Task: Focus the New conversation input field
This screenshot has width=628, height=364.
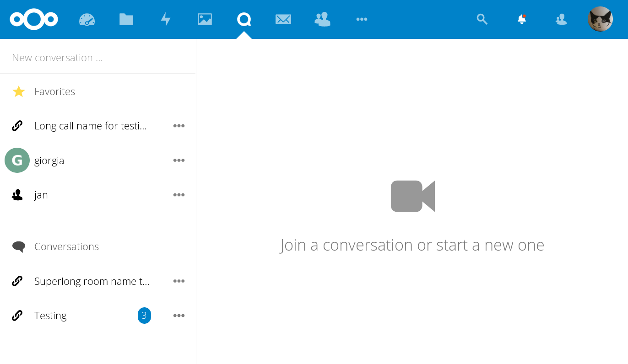Action: pos(98,58)
